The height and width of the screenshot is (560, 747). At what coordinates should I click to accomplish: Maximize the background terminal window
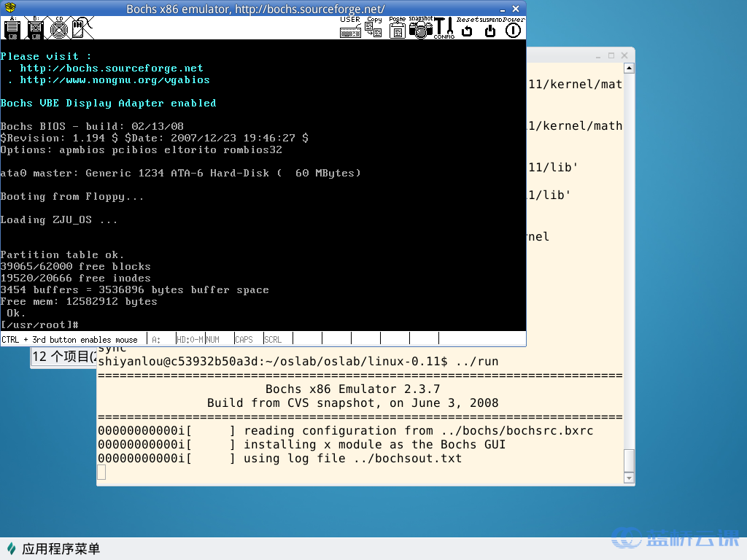pyautogui.click(x=611, y=55)
